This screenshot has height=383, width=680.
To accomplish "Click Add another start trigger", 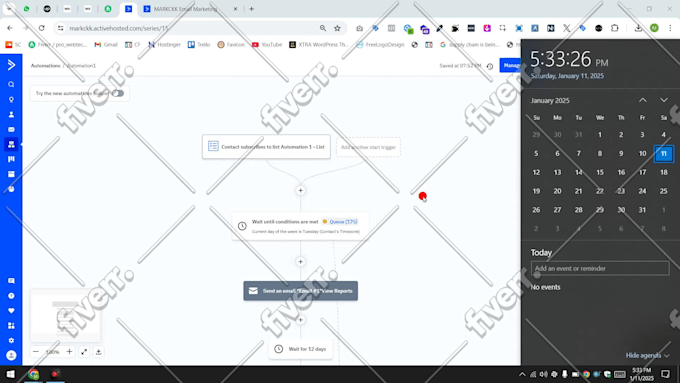I will point(368,147).
